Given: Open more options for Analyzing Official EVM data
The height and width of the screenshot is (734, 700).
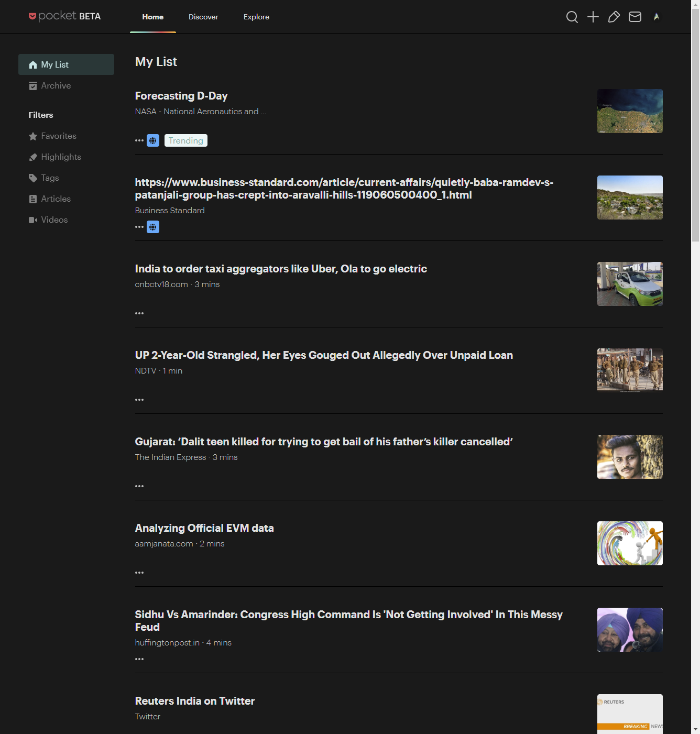Looking at the screenshot, I should pyautogui.click(x=139, y=573).
